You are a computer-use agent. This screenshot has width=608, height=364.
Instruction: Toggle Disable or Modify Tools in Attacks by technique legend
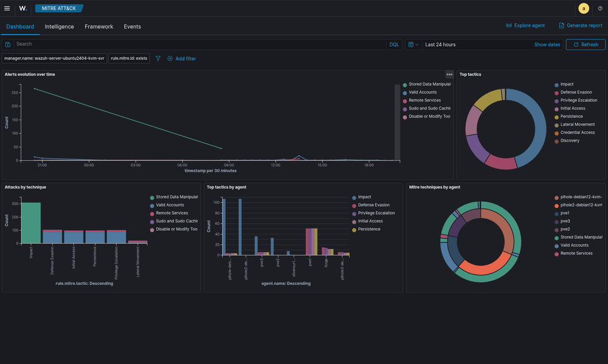[174, 230]
